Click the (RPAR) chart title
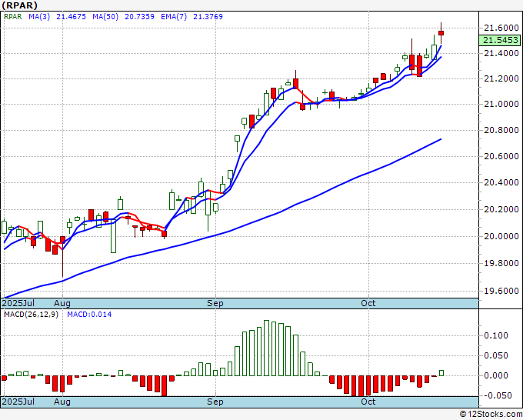The width and height of the screenshot is (523, 420). (x=19, y=5)
